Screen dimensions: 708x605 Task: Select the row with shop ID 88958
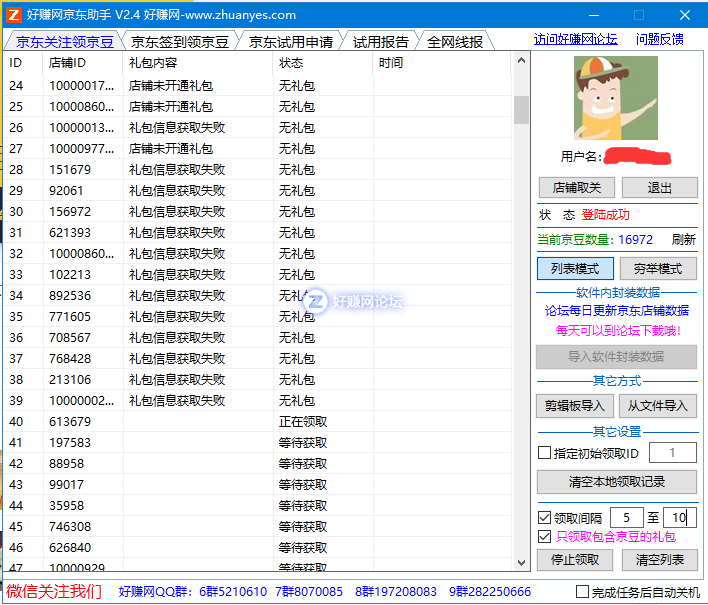click(x=258, y=464)
